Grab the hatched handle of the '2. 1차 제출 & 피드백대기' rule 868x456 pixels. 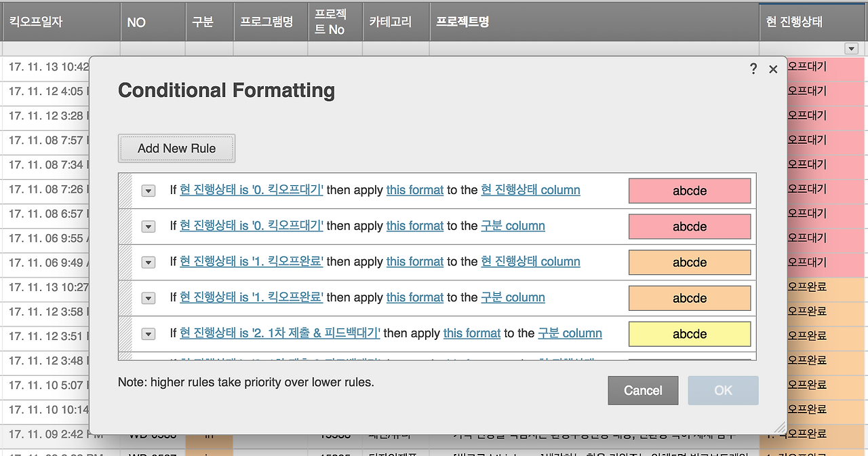[125, 334]
